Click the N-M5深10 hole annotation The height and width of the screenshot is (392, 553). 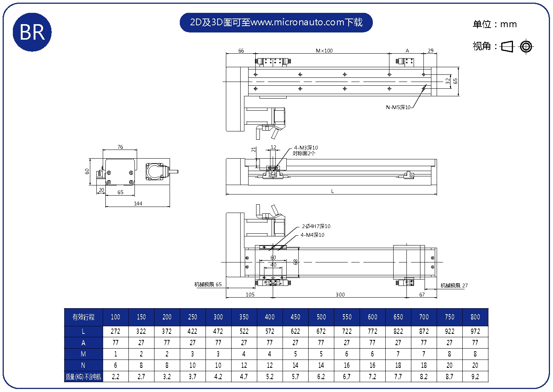[x=398, y=107]
